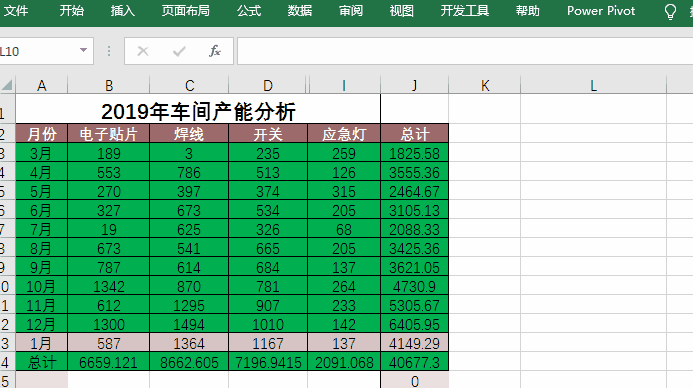
Task: Select column L header
Action: [x=594, y=85]
